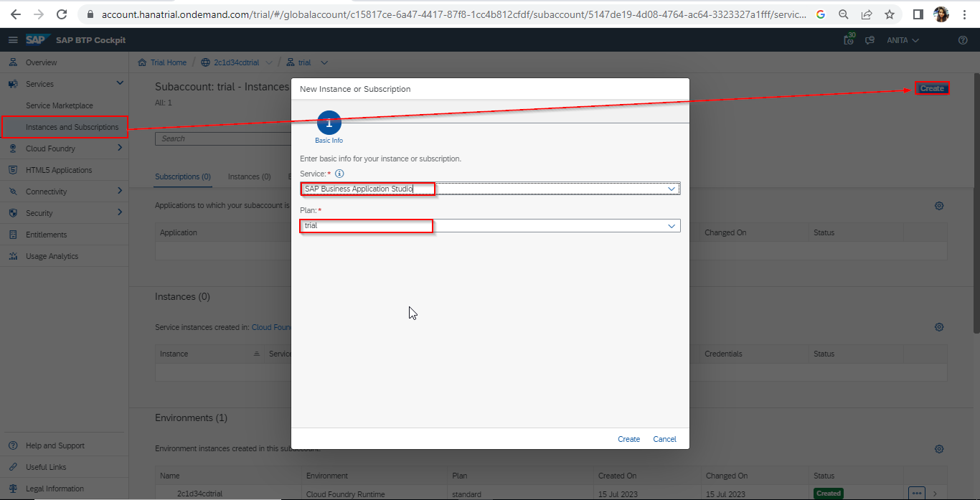
Task: Expand the Cloud Foundry sidebar section
Action: (120, 148)
